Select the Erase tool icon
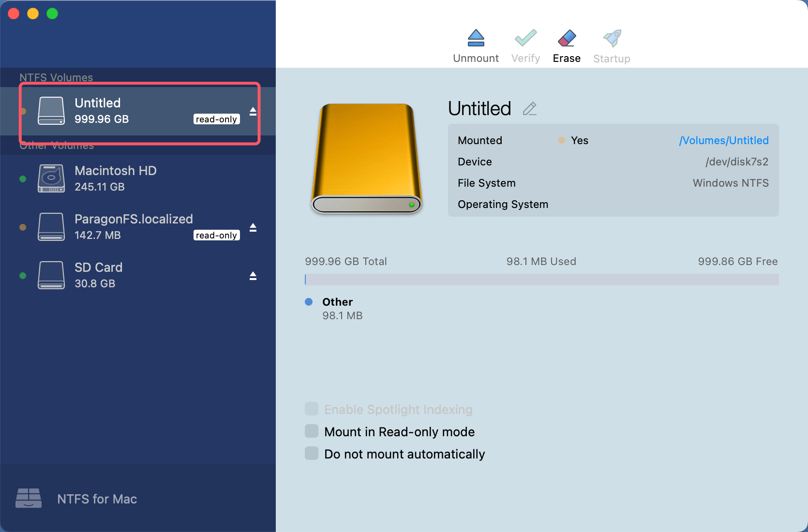Viewport: 808px width, 532px height. pos(567,38)
